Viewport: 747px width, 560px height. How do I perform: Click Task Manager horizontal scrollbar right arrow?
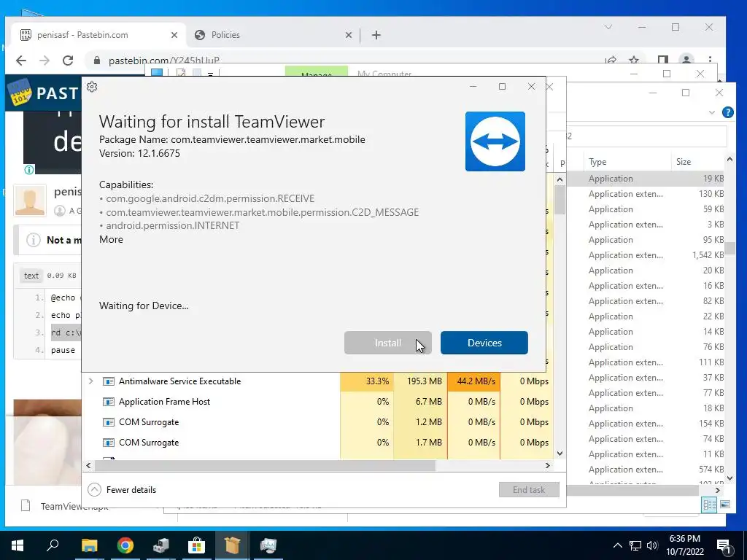coord(547,465)
